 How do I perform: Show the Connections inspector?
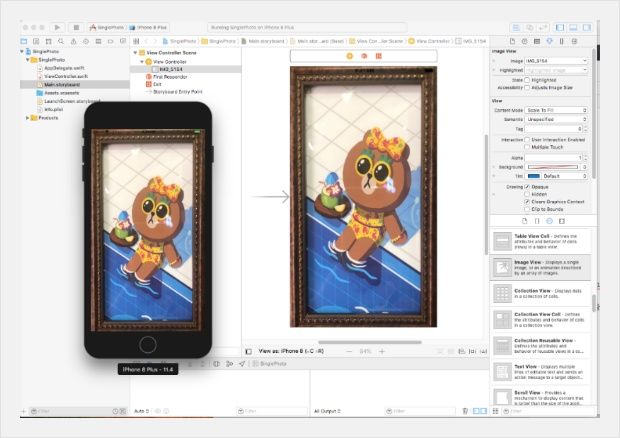click(575, 41)
